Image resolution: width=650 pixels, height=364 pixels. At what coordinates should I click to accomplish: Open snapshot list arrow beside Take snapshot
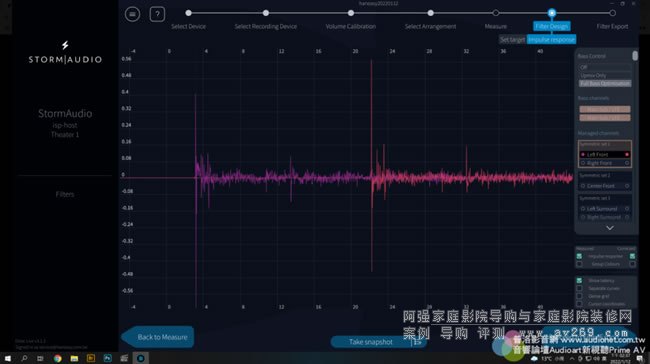pos(417,342)
